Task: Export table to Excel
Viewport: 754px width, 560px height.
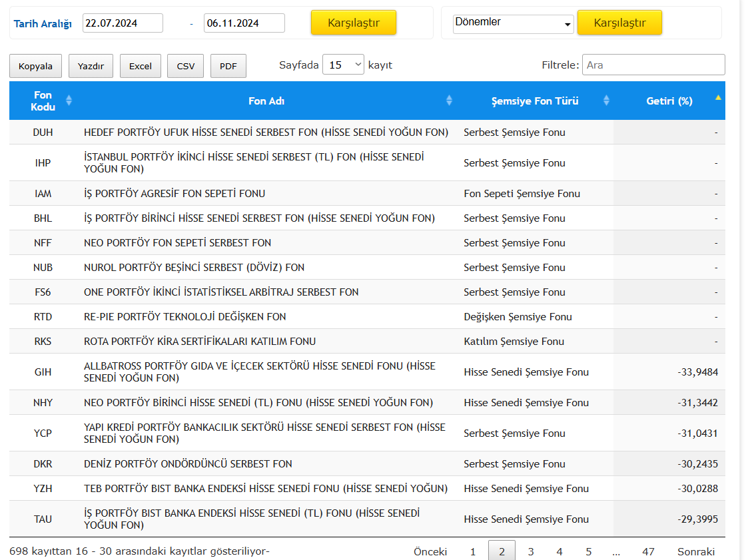Action: [x=141, y=66]
